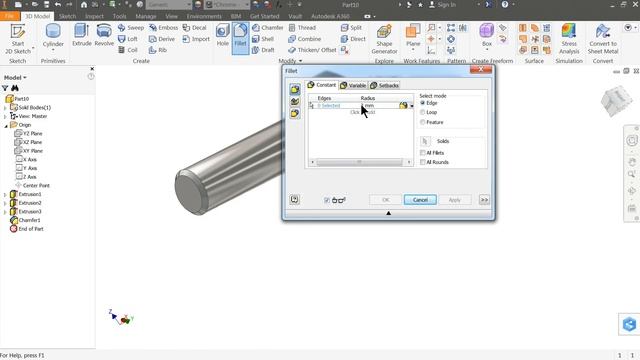This screenshot has height=360, width=640.
Task: Choose the Chamfer tool
Action: pos(267,28)
